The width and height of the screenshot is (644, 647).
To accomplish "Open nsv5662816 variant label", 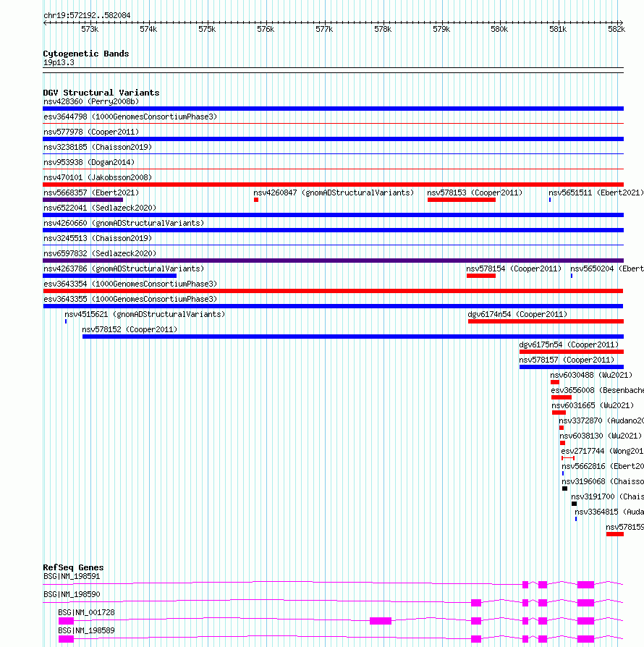I will (603, 467).
